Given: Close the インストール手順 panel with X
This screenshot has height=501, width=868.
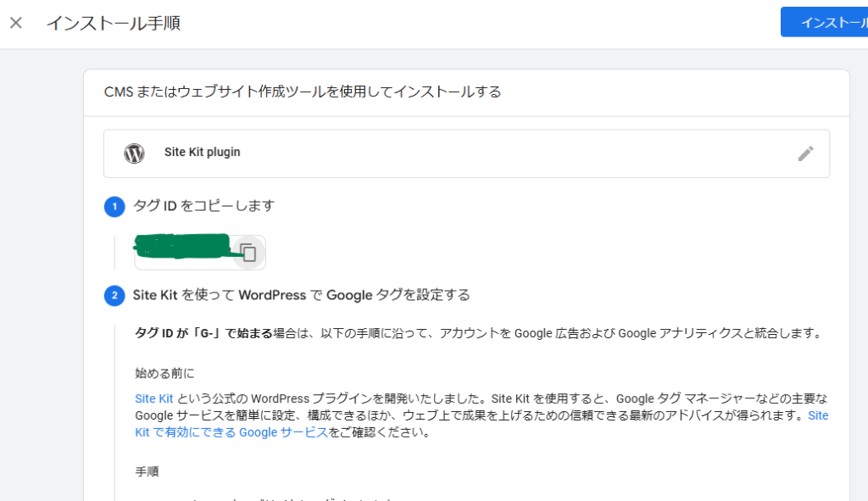Looking at the screenshot, I should click(16, 23).
